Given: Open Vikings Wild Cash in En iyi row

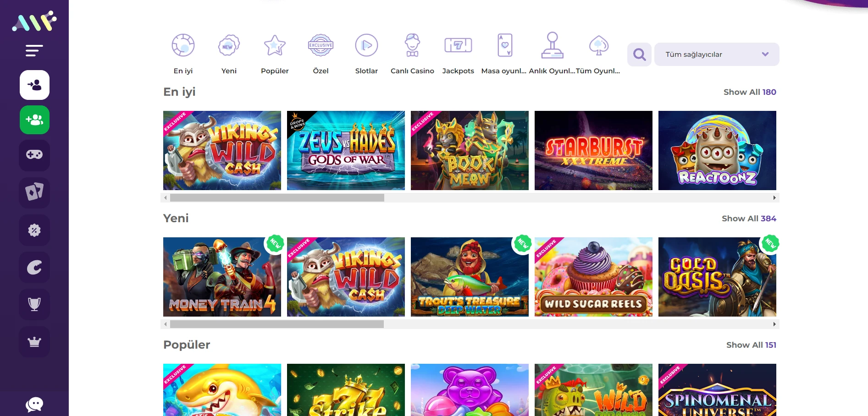Looking at the screenshot, I should pos(222,150).
